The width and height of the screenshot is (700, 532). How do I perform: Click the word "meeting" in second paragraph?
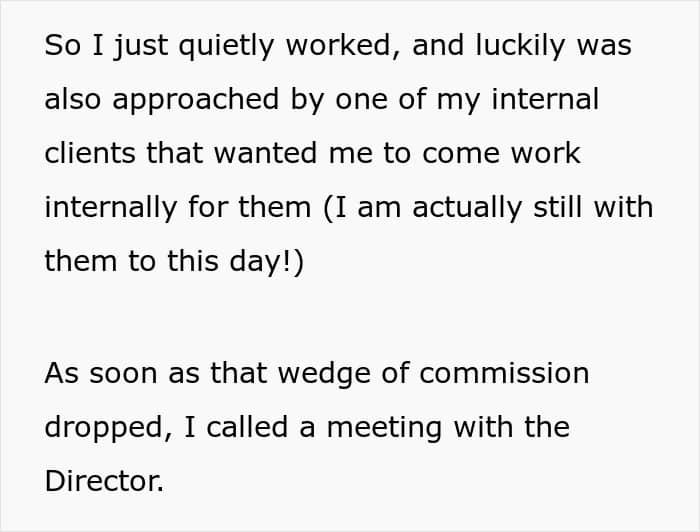point(384,428)
